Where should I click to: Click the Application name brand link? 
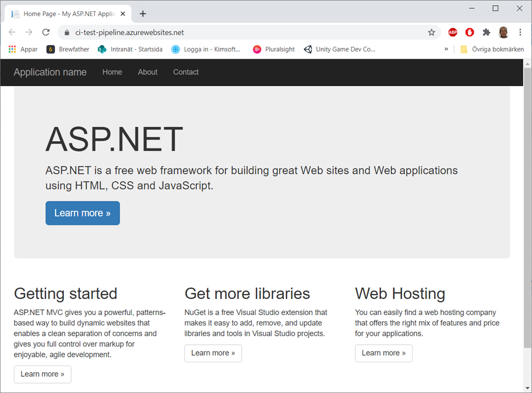tap(50, 72)
